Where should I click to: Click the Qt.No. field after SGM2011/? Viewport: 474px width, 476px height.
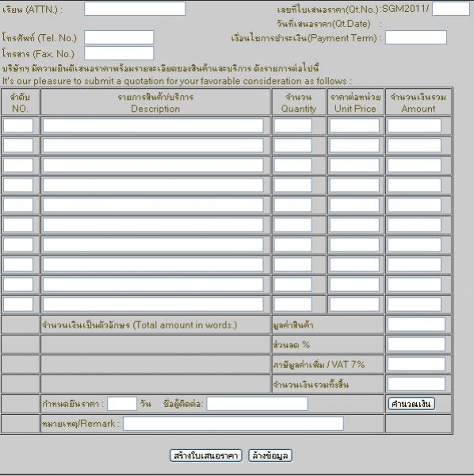[x=451, y=9]
